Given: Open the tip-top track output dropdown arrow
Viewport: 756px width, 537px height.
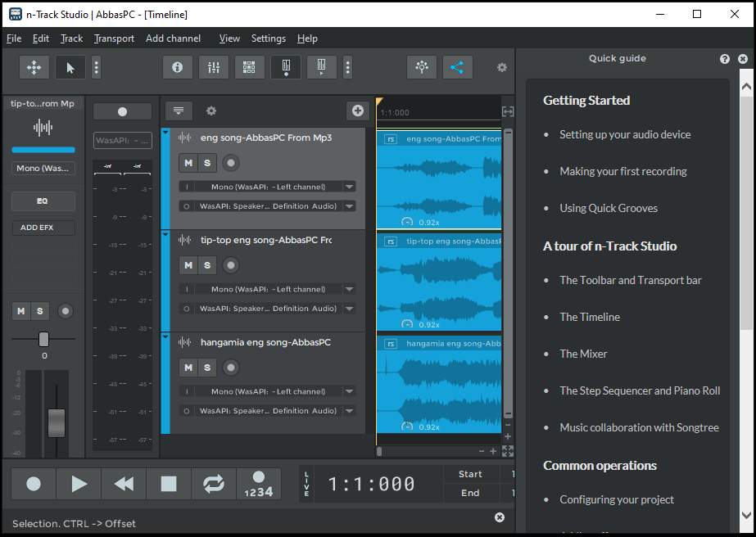Looking at the screenshot, I should point(350,309).
